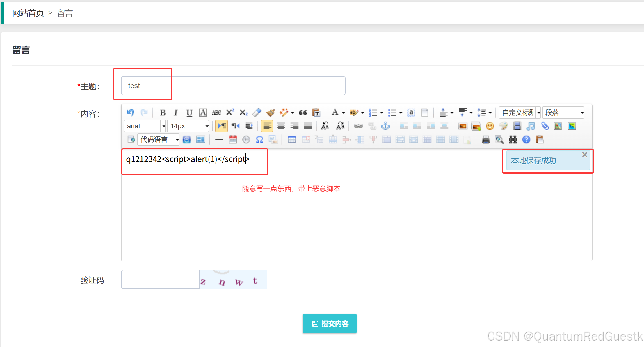Open the help question mark icon
Viewport: 644px width, 347px height.
(526, 140)
